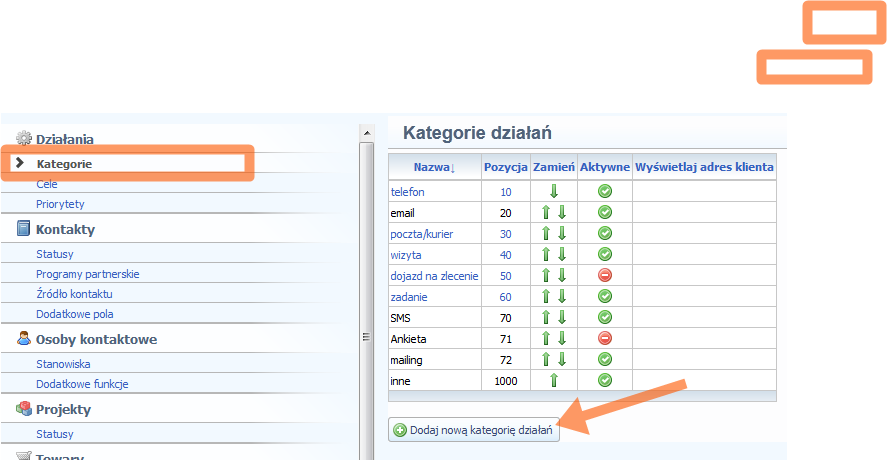Screen dimensions: 887x460
Task: Open the poczta/kurier category link
Action: 422,234
